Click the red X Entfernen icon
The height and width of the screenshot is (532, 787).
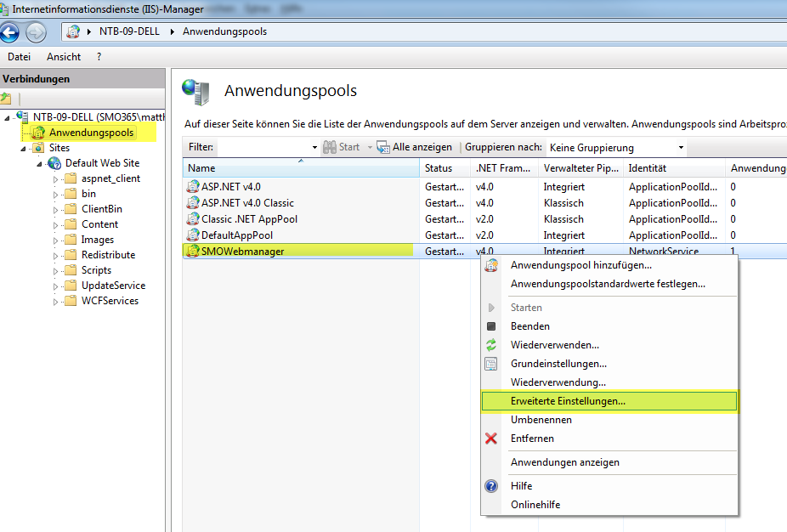pyautogui.click(x=491, y=439)
